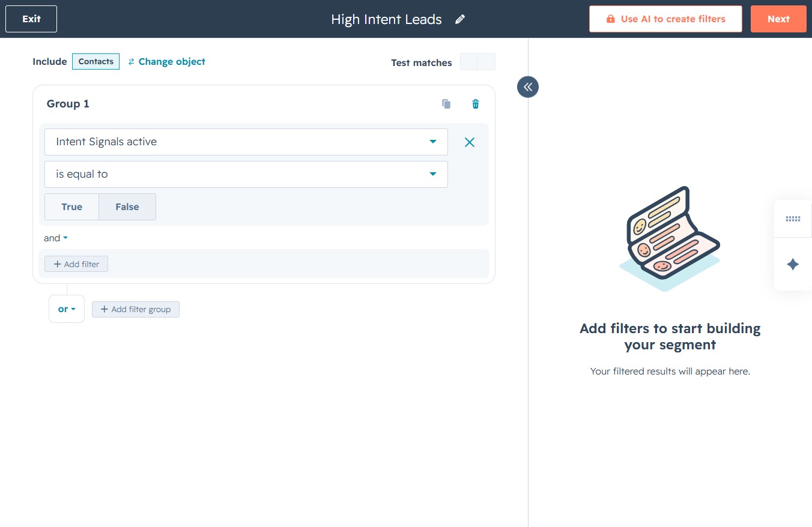
Task: Open the 'is equal to' operator dropdown
Action: point(246,174)
